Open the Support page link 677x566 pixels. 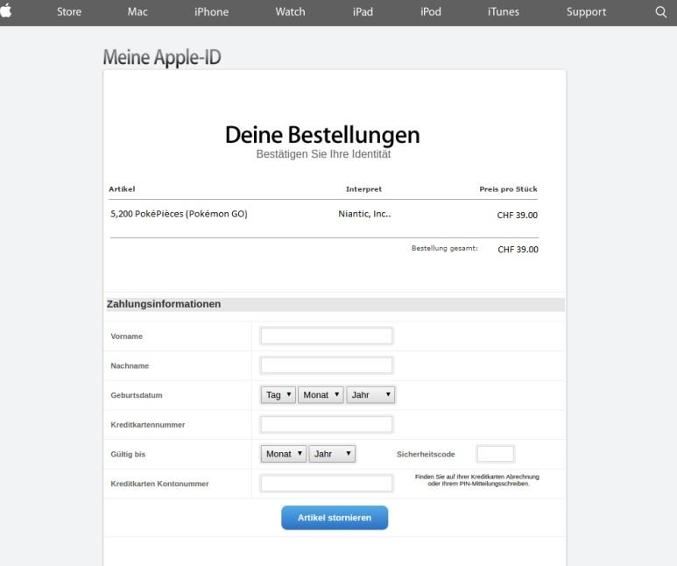coord(586,12)
